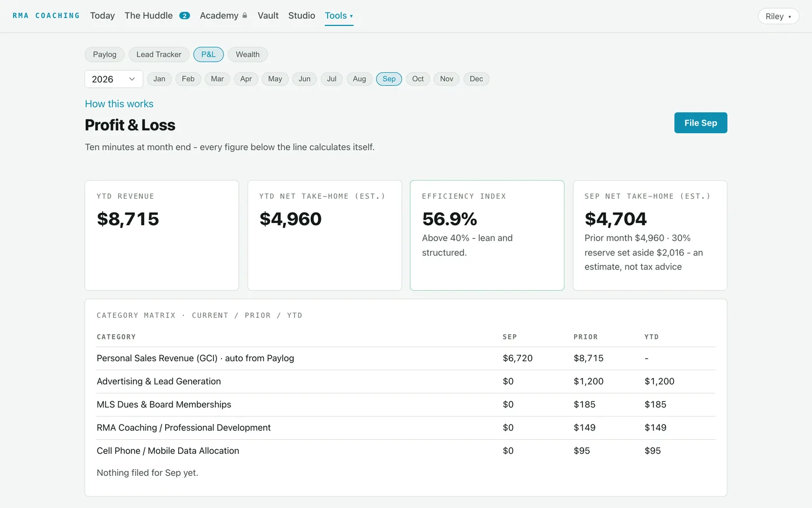The image size is (812, 508).
Task: Click MLS Dues & Board Memberships row
Action: pyautogui.click(x=406, y=405)
